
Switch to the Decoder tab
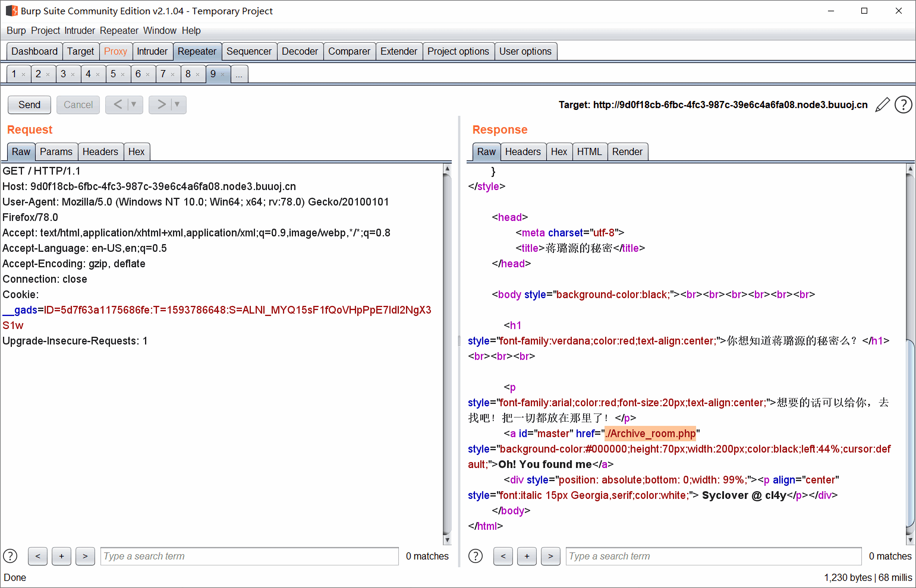[x=300, y=52]
